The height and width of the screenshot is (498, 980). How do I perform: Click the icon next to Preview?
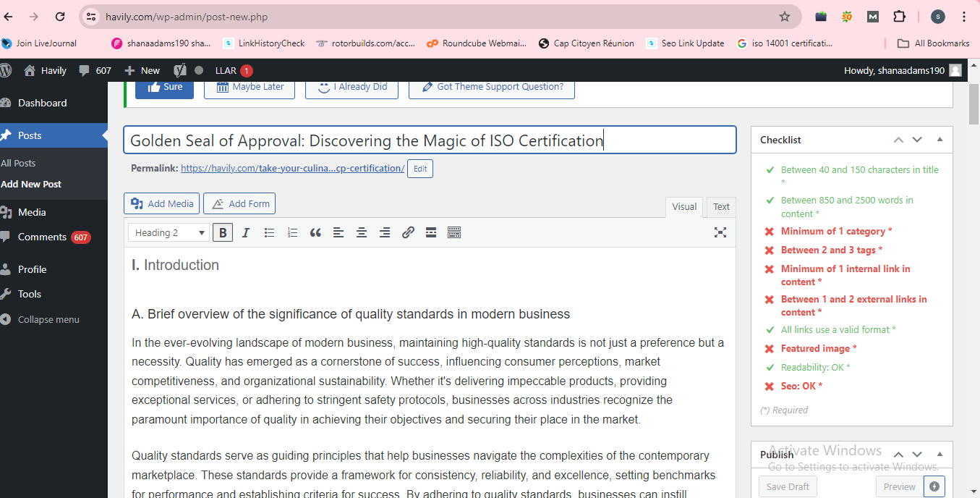pyautogui.click(x=934, y=486)
